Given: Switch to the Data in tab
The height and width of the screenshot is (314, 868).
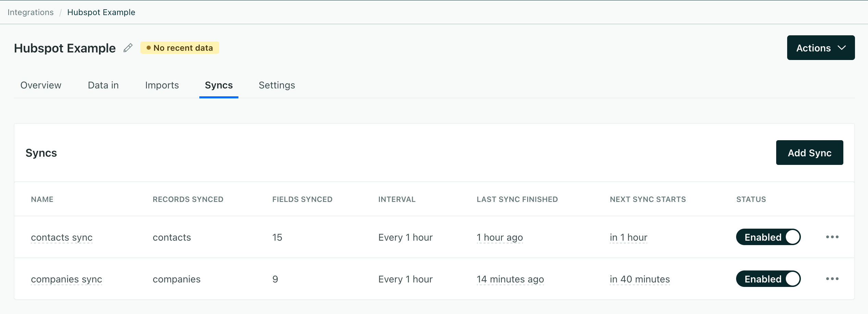Looking at the screenshot, I should point(103,85).
